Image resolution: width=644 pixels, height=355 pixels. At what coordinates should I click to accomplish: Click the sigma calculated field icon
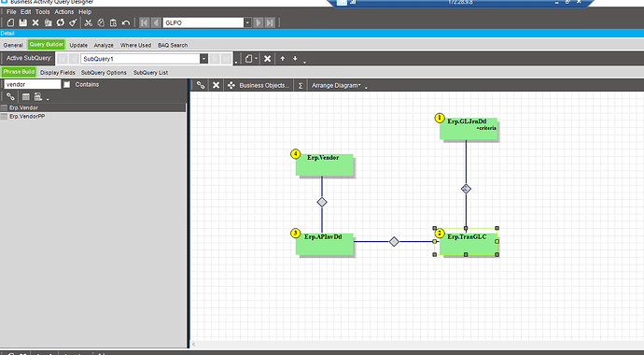(x=301, y=85)
